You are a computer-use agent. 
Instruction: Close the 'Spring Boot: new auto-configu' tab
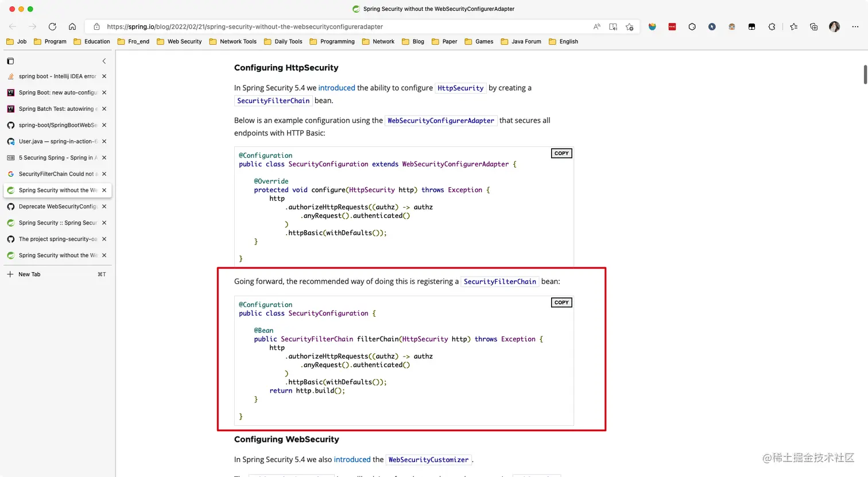(104, 92)
